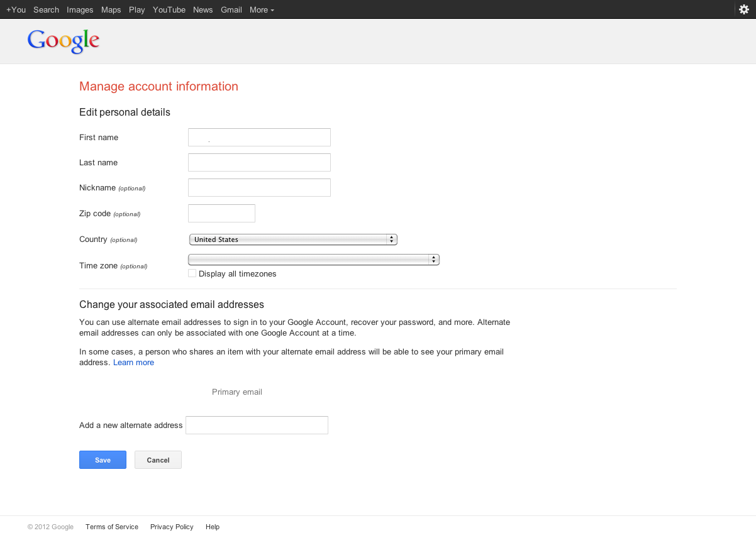Click the Primary email label
This screenshot has width=756, height=538.
237,392
